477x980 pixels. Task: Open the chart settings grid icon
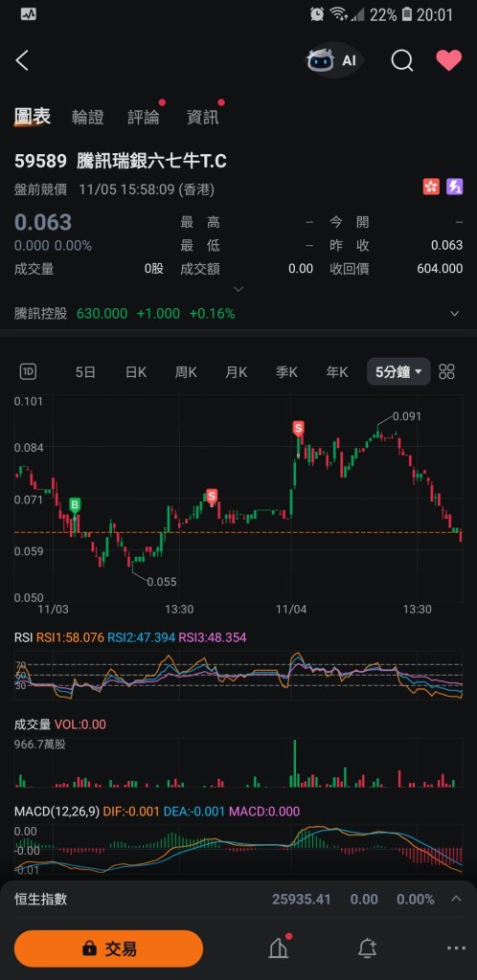(447, 372)
